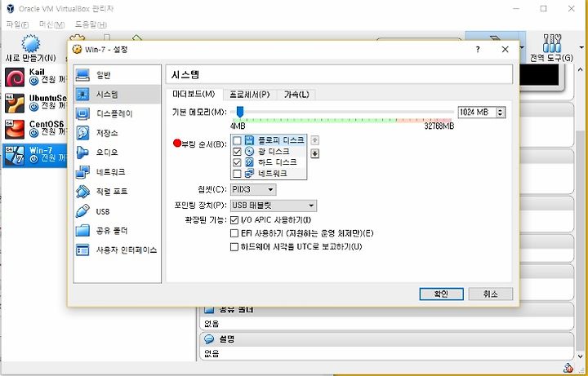This screenshot has width=588, height=376.
Task: Select the CentOS6 virtual machine
Action: [34, 129]
